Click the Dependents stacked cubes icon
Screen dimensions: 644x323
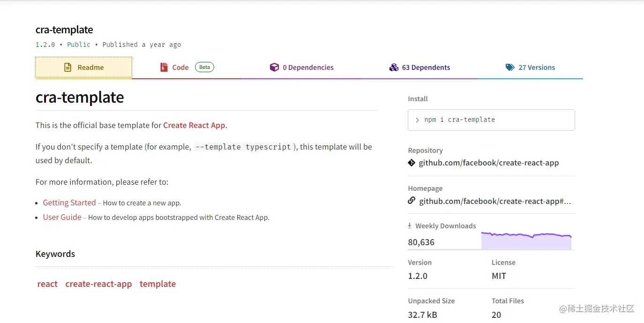394,68
